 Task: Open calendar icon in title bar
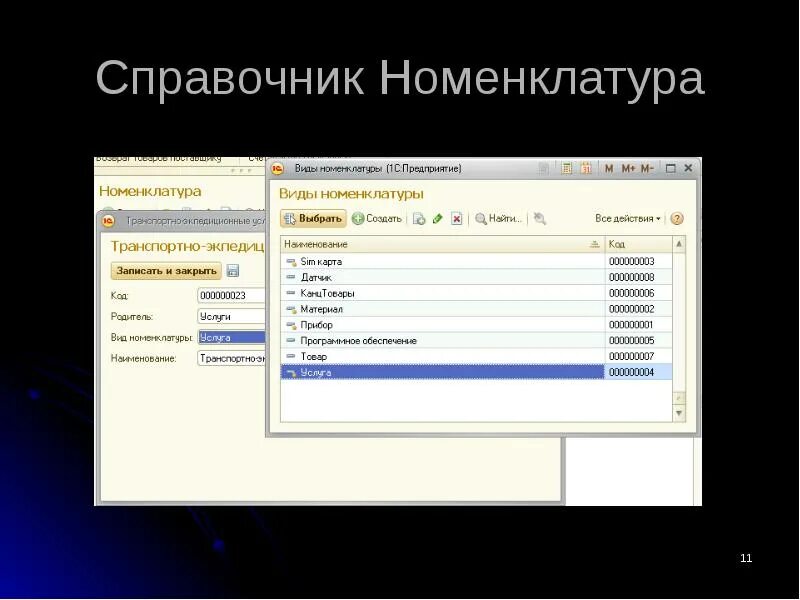(586, 168)
